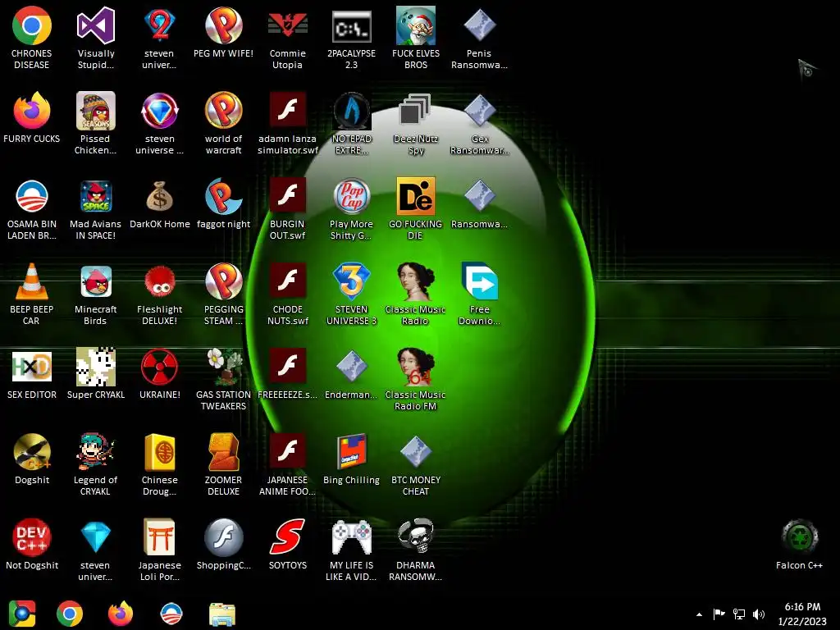Open Mad Avians IN SPACE! icon
The image size is (840, 630).
(96, 196)
